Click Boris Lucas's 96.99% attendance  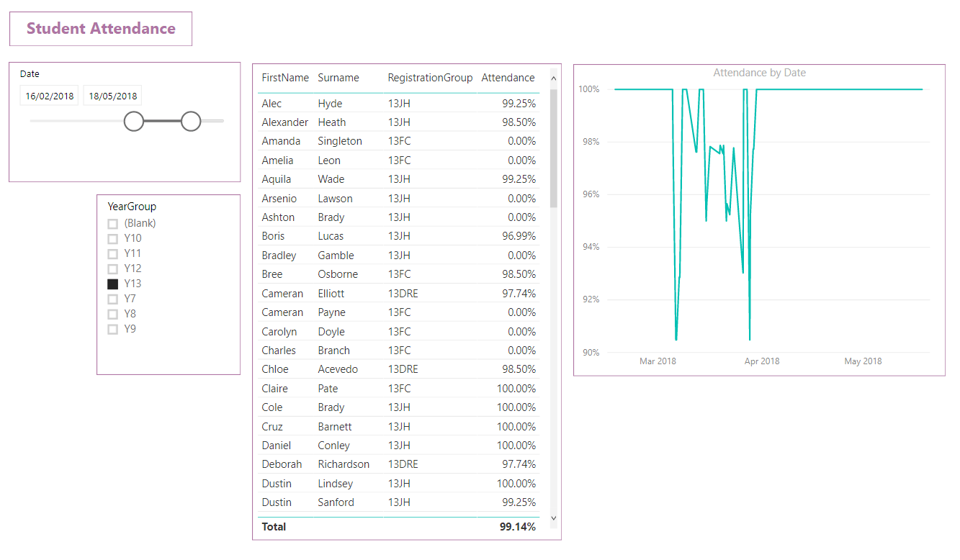(519, 236)
